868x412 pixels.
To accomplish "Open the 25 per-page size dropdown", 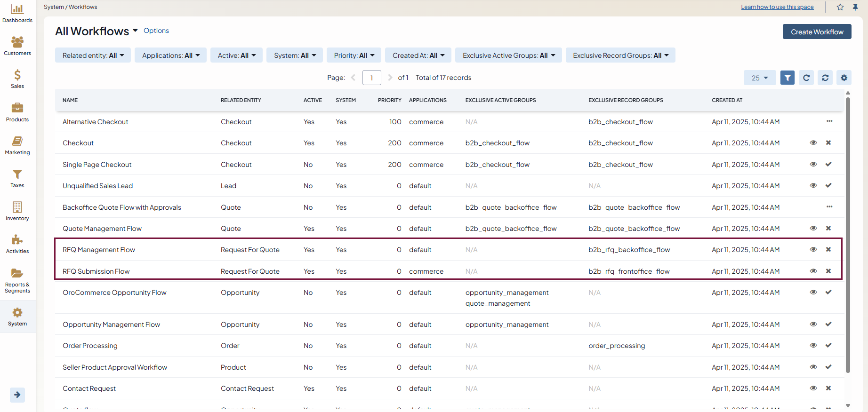I will point(759,78).
